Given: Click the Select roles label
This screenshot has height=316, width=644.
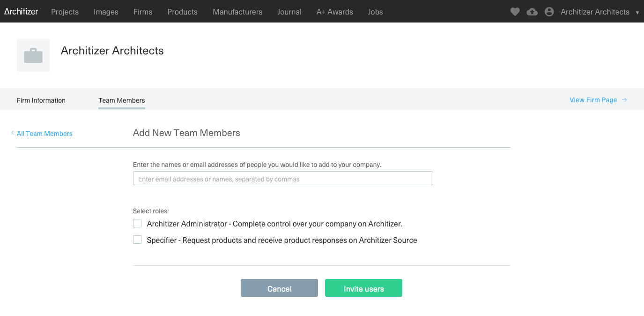Looking at the screenshot, I should click(x=151, y=211).
